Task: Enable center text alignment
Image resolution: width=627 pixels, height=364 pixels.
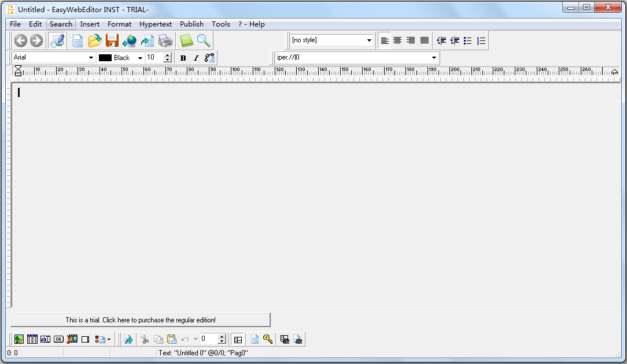Action: coord(397,40)
